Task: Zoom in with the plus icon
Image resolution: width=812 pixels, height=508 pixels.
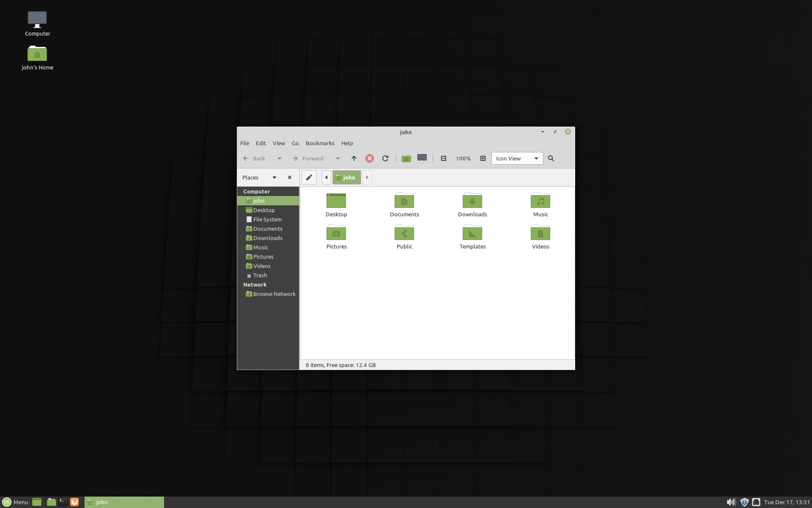Action: coord(483,158)
